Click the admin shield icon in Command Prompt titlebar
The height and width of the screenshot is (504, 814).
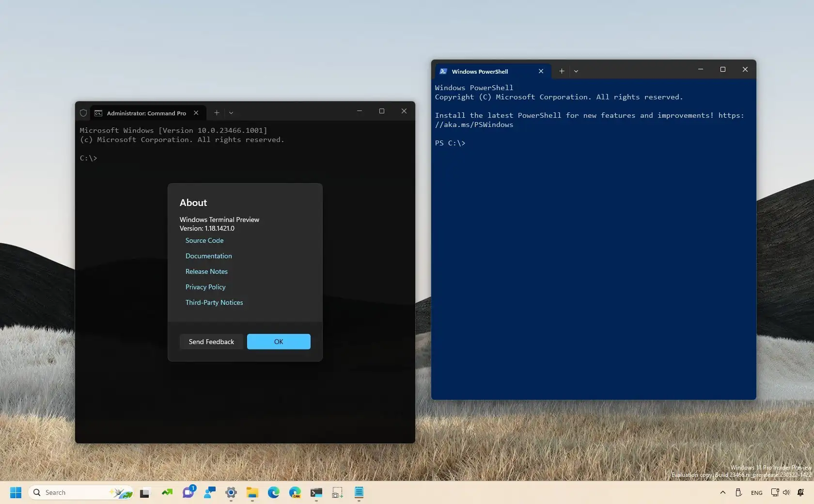(x=83, y=113)
